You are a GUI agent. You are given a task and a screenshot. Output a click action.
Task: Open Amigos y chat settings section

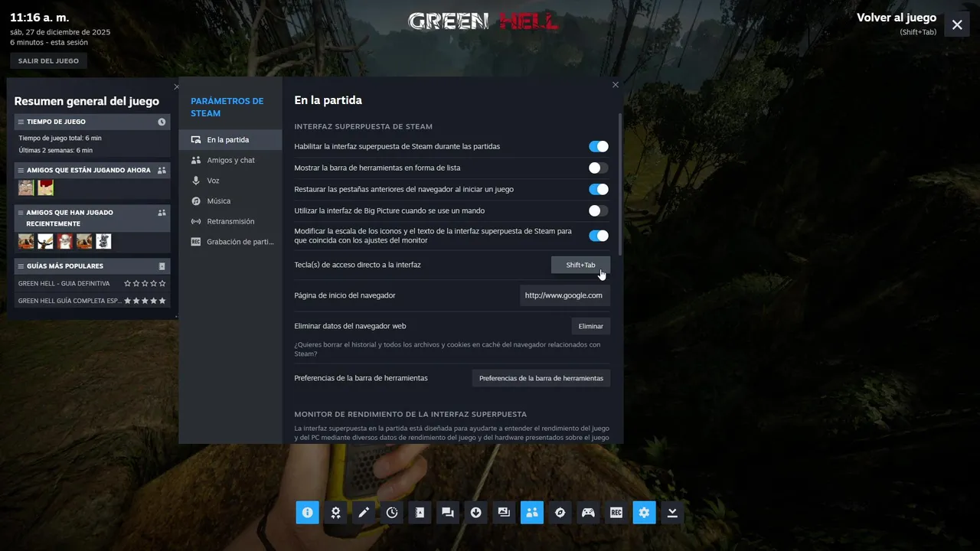(230, 160)
